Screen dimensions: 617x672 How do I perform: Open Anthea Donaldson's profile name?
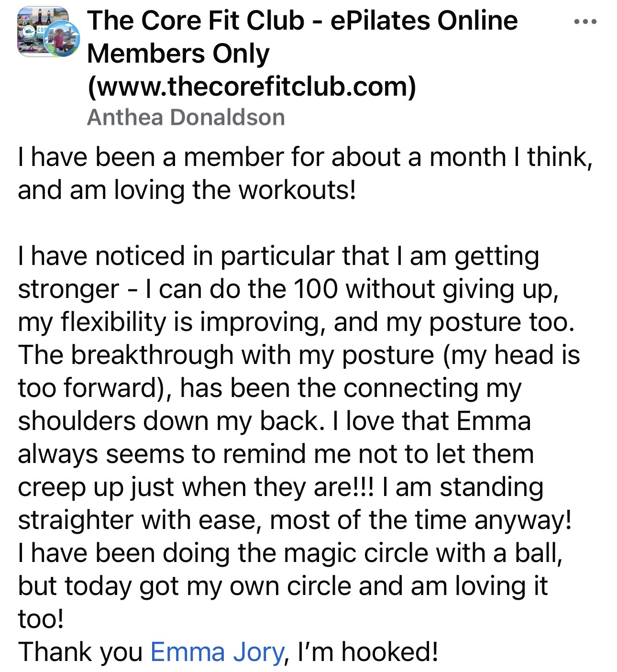point(186,118)
